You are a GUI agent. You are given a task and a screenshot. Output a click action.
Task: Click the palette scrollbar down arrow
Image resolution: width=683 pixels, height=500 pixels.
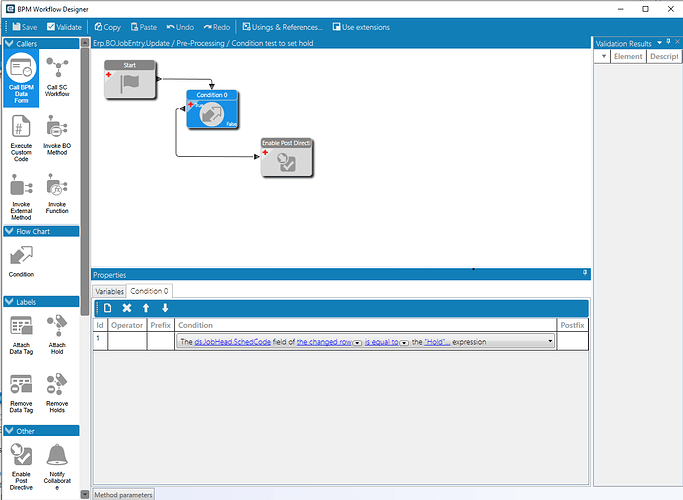pyautogui.click(x=85, y=494)
